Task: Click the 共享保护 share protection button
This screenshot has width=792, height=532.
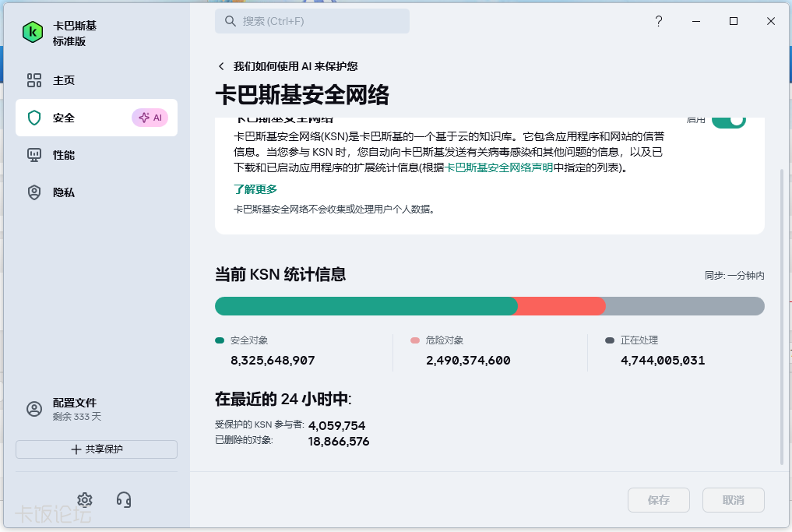Action: [97, 449]
